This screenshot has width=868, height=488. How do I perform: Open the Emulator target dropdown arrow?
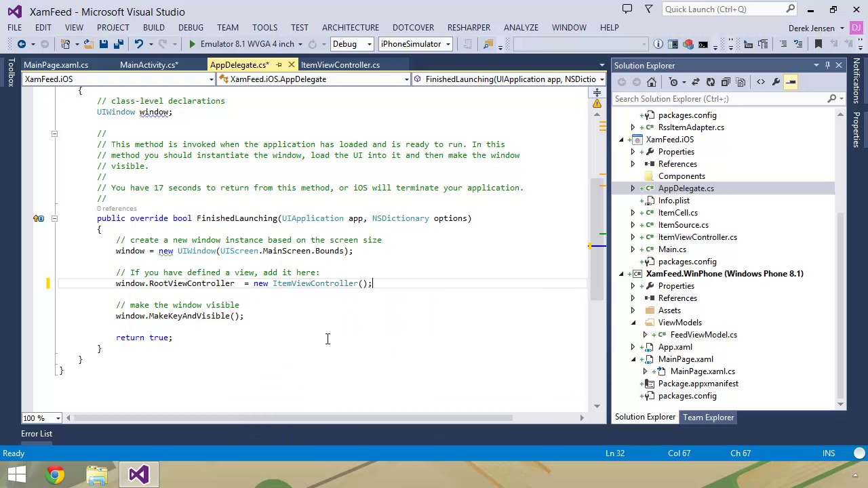point(300,44)
